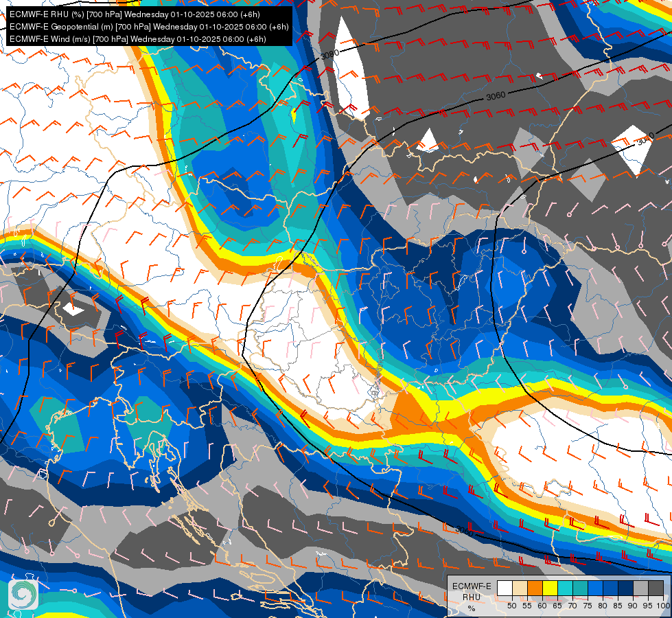Select the beige 50–55 legend swatch
The width and height of the screenshot is (672, 618).
520,588
